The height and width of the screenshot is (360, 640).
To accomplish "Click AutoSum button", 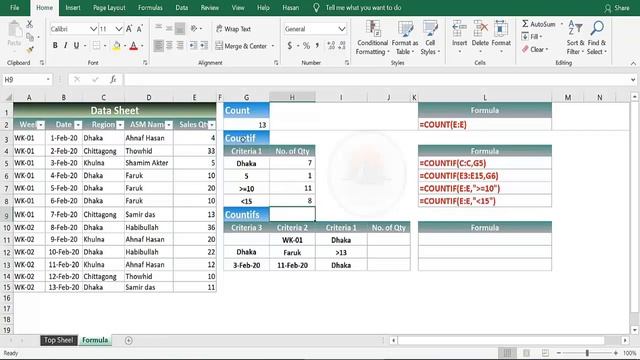I will pos(538,24).
